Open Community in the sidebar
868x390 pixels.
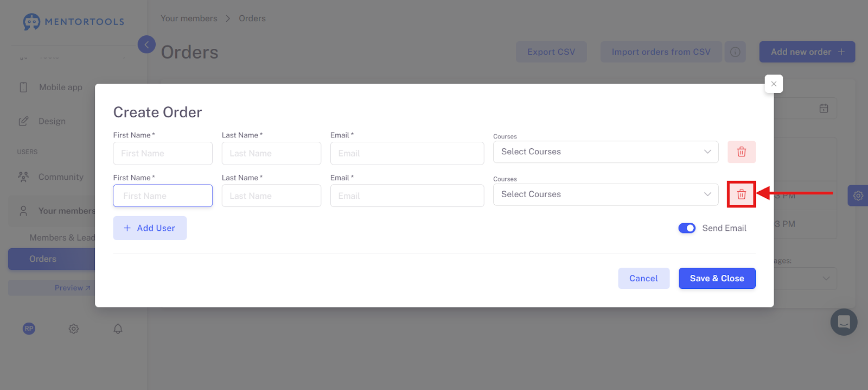pos(61,177)
